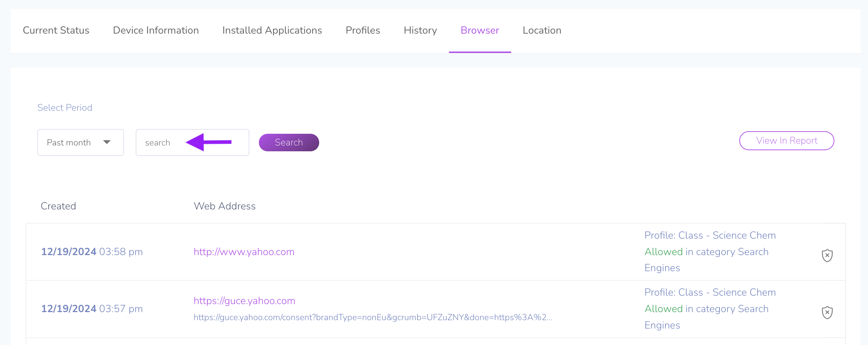Go to the Installed Applications tab

[x=272, y=30]
